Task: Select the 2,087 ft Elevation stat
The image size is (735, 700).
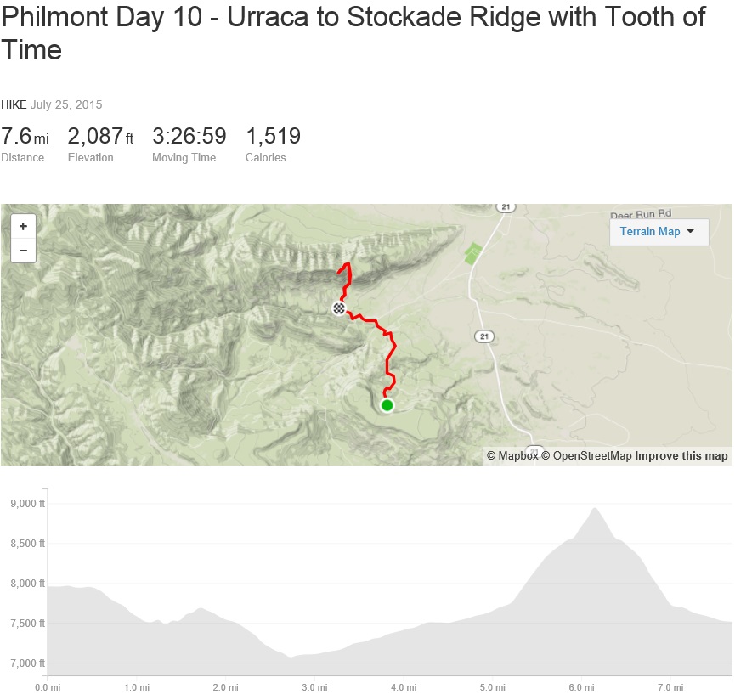Action: 100,137
